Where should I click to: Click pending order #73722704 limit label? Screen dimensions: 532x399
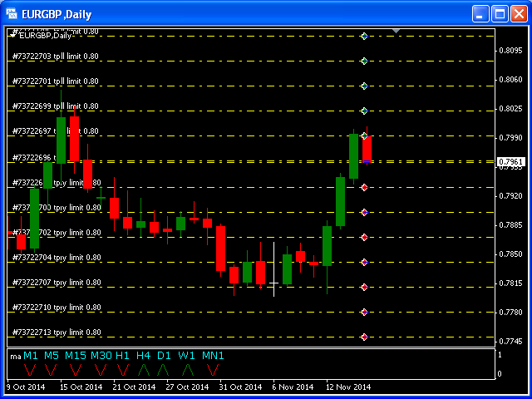pos(56,258)
